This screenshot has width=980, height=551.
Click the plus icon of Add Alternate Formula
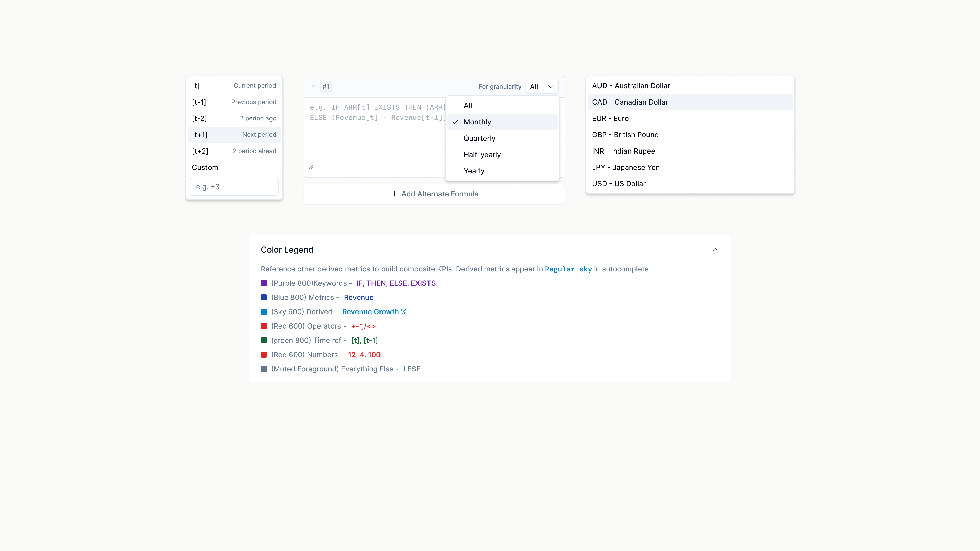[394, 194]
